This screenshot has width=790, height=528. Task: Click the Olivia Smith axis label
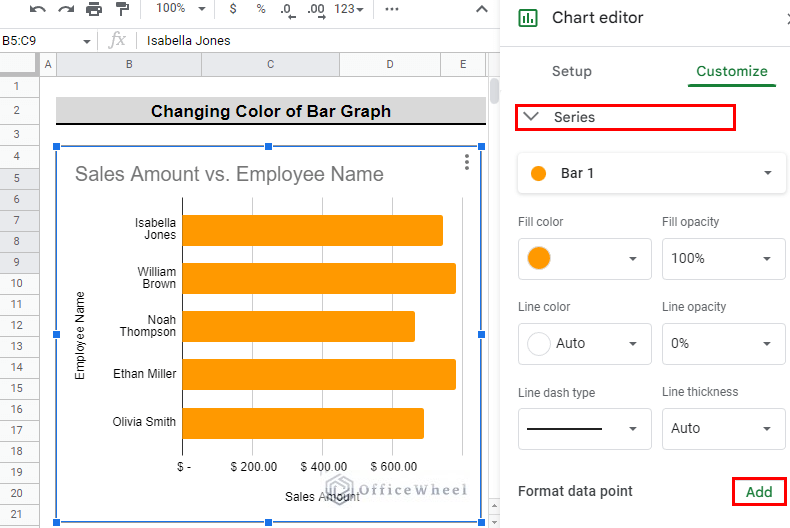tap(144, 422)
